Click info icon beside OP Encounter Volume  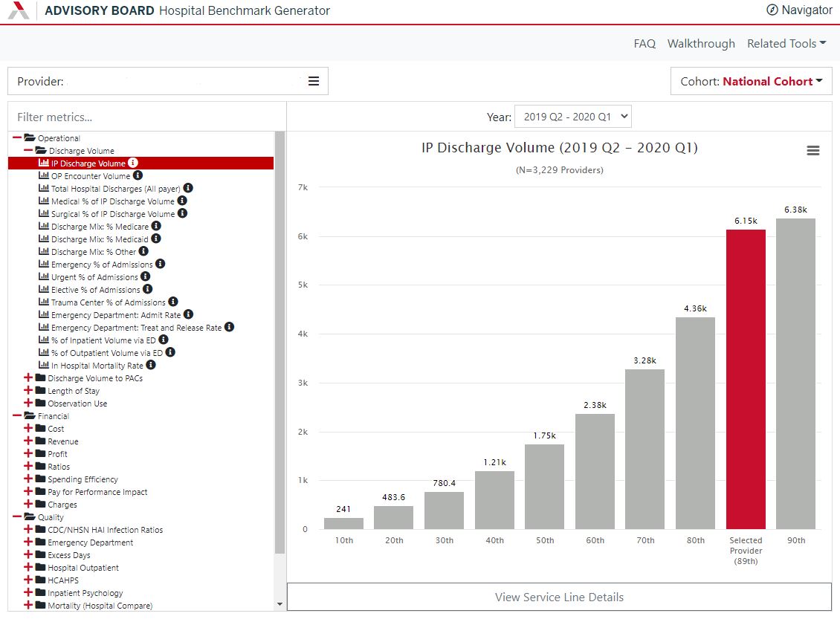pyautogui.click(x=138, y=176)
